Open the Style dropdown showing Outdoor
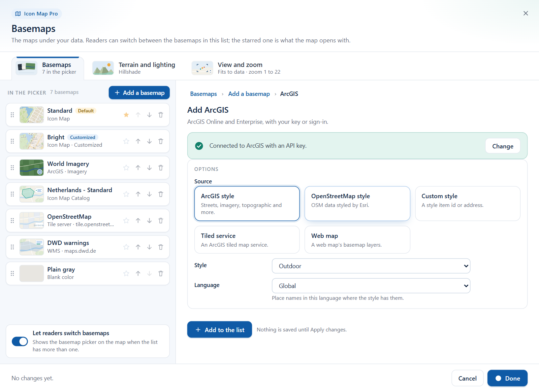Screen dimensions: 539x392 (x=371, y=266)
